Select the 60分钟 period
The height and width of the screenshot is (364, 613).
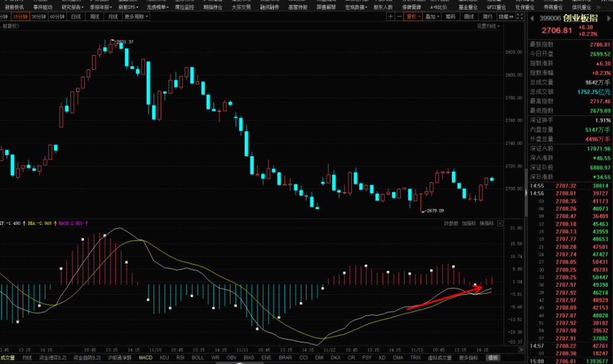pos(57,17)
